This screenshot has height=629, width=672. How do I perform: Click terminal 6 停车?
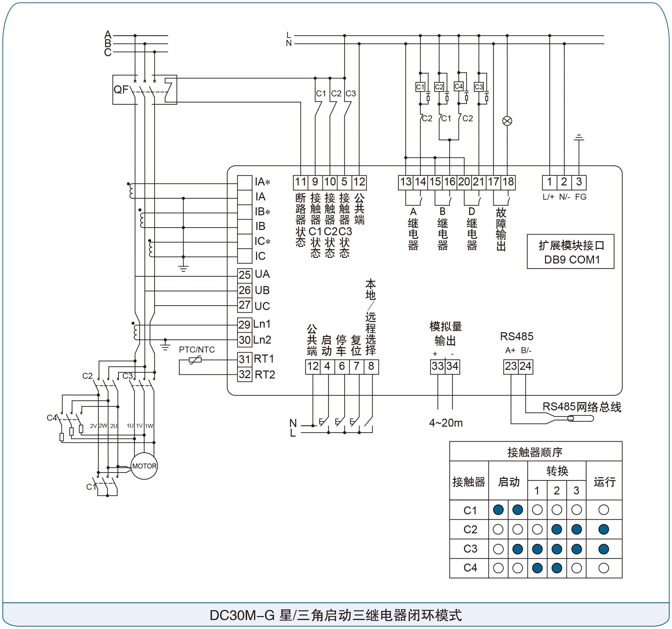(342, 367)
